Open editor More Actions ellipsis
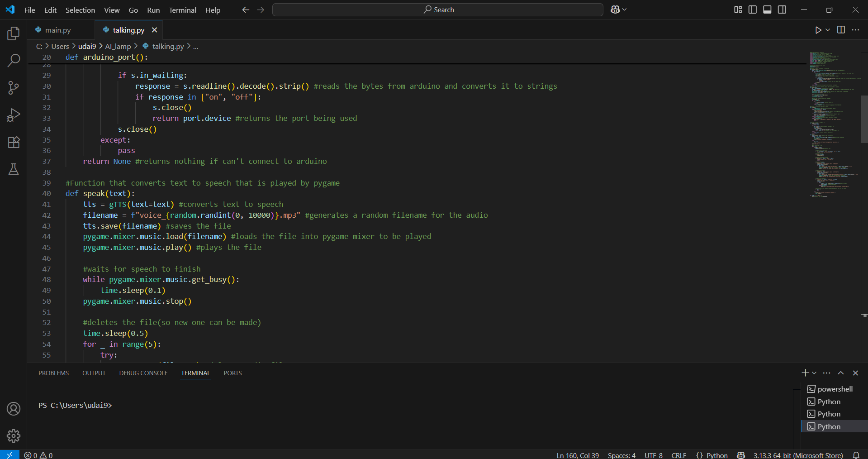 [x=855, y=30]
